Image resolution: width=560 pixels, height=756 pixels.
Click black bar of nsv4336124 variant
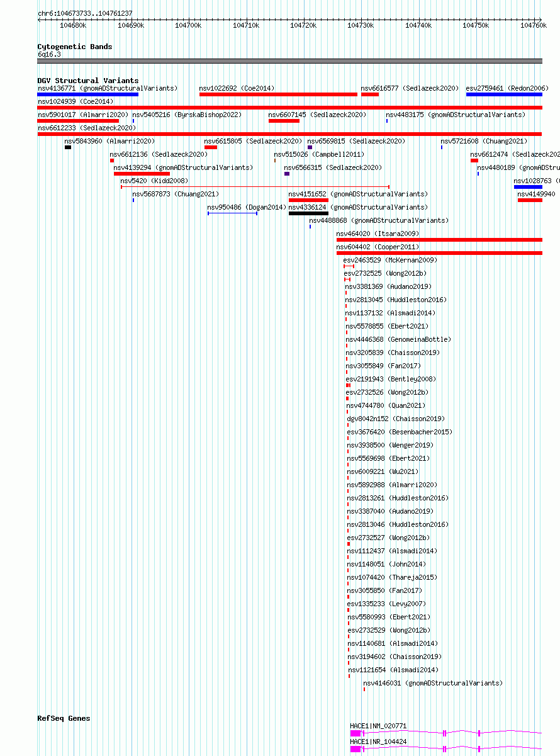[308, 213]
